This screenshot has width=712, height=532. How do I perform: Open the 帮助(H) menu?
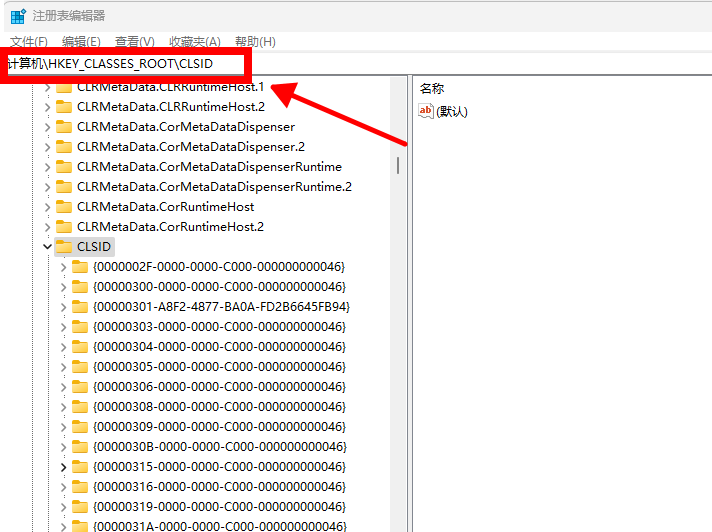click(x=255, y=42)
